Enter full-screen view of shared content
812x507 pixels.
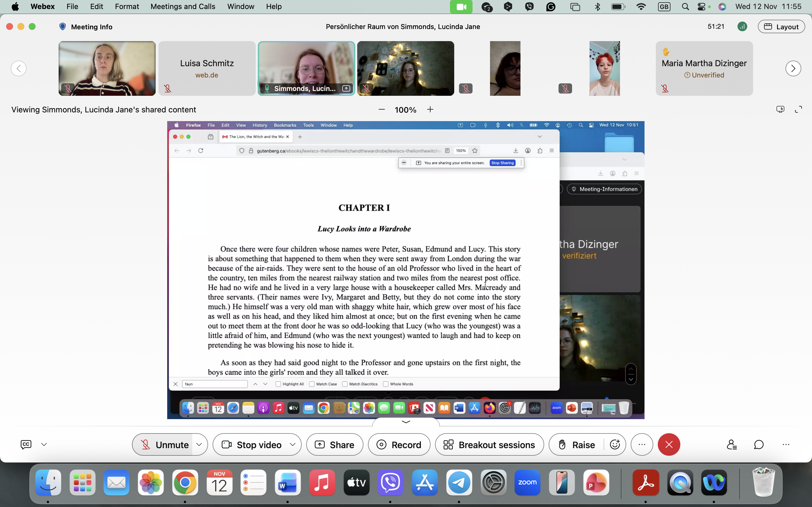798,109
